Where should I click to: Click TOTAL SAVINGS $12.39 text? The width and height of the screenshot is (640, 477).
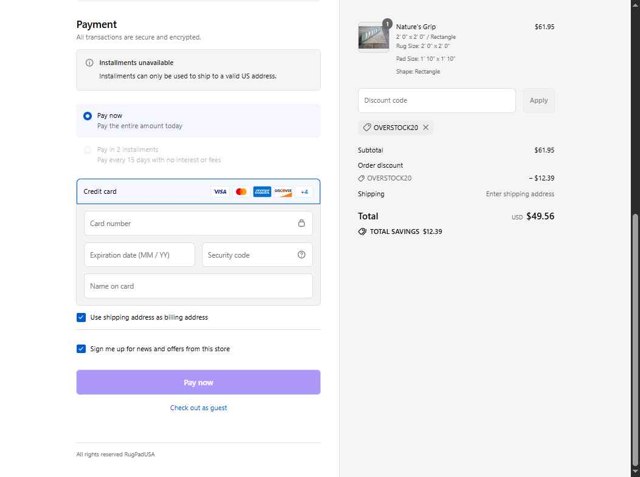406,232
